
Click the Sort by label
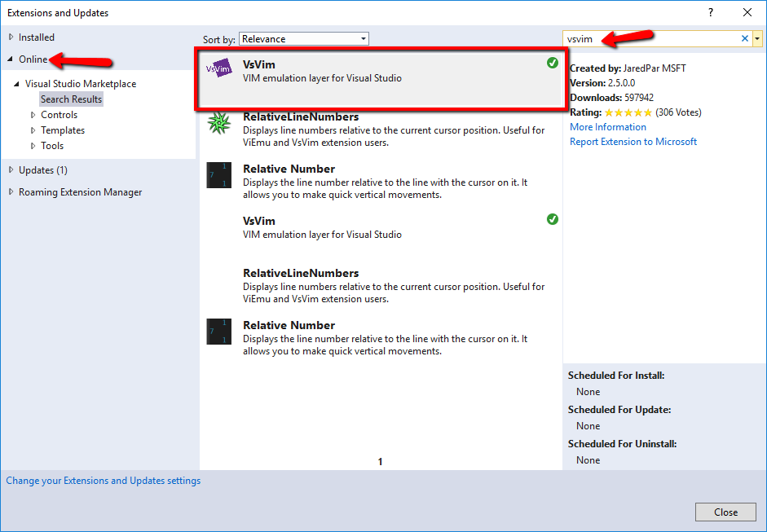(x=219, y=40)
